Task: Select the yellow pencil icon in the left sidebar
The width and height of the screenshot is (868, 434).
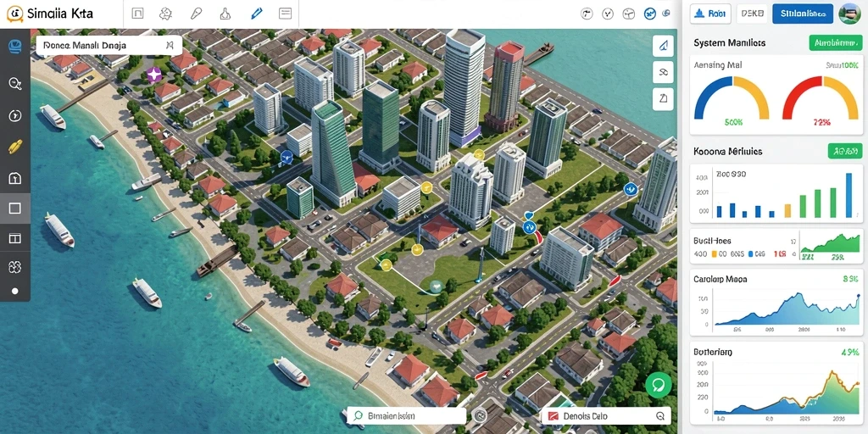Action: point(15,147)
